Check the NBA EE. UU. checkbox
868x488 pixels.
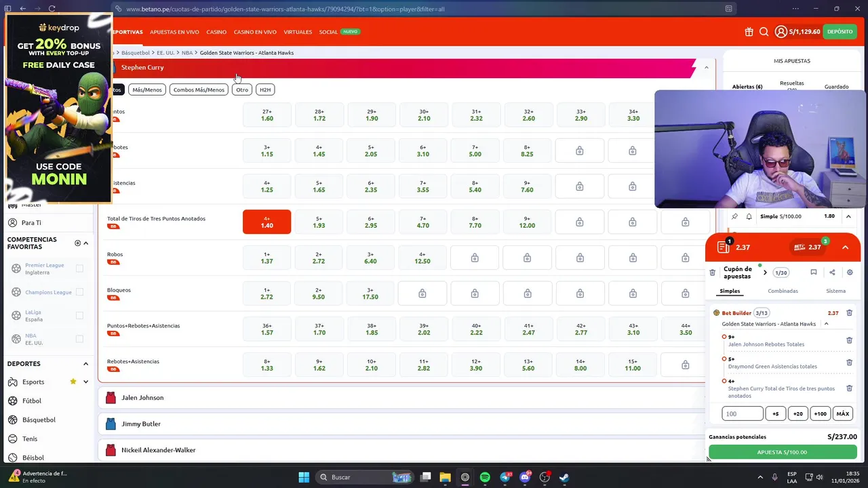[79, 339]
